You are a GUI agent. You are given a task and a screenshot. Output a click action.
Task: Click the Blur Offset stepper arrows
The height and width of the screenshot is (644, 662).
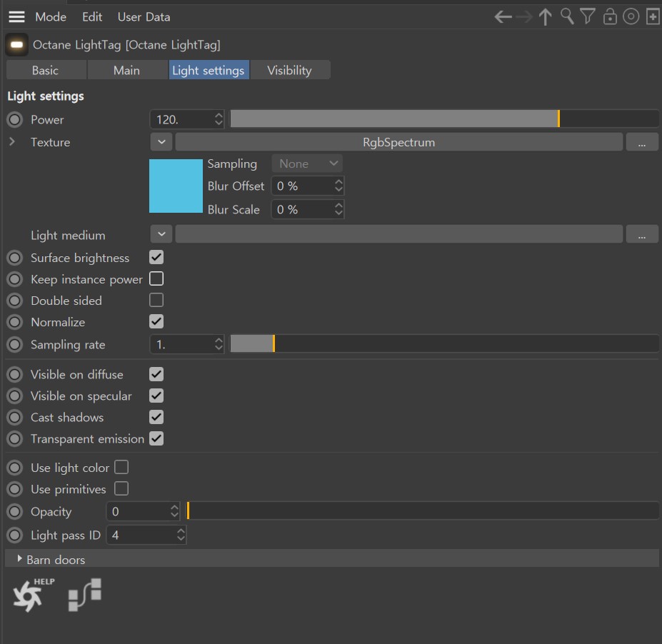click(x=338, y=186)
